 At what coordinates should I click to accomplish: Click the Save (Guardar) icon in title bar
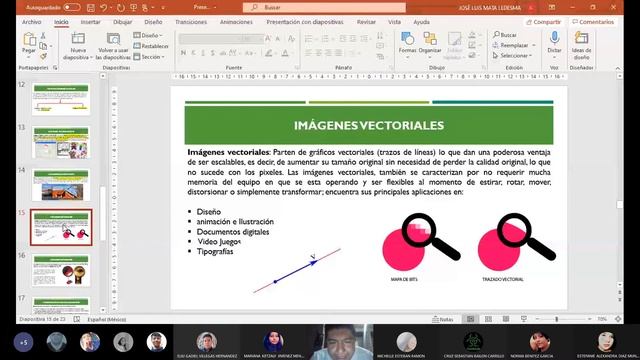pos(91,7)
